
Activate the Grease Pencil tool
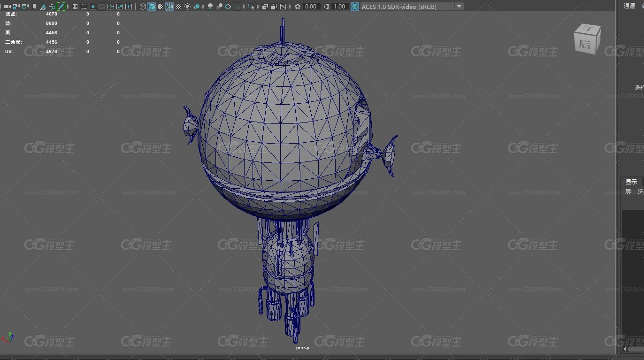[61, 7]
